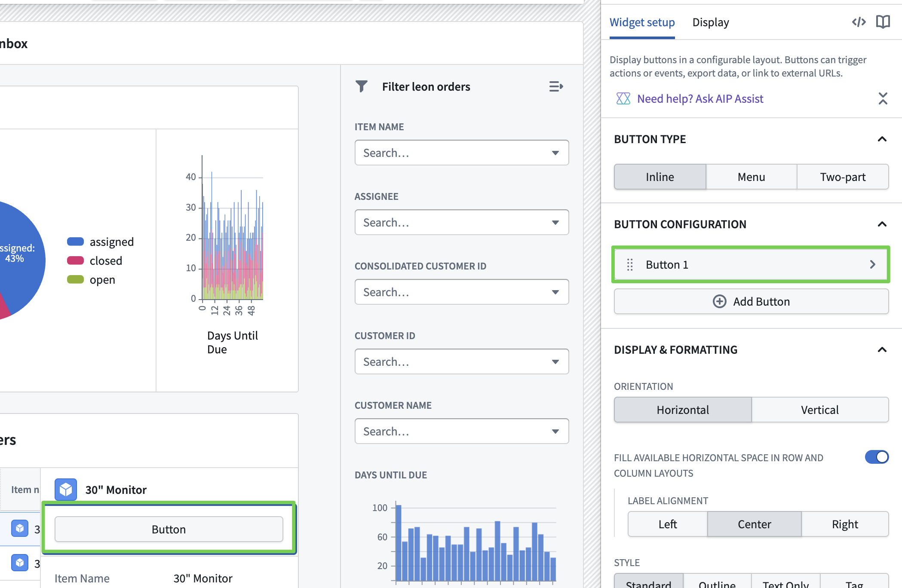Collapse the Filter leon orders panel icon
902x588 pixels.
[556, 86]
